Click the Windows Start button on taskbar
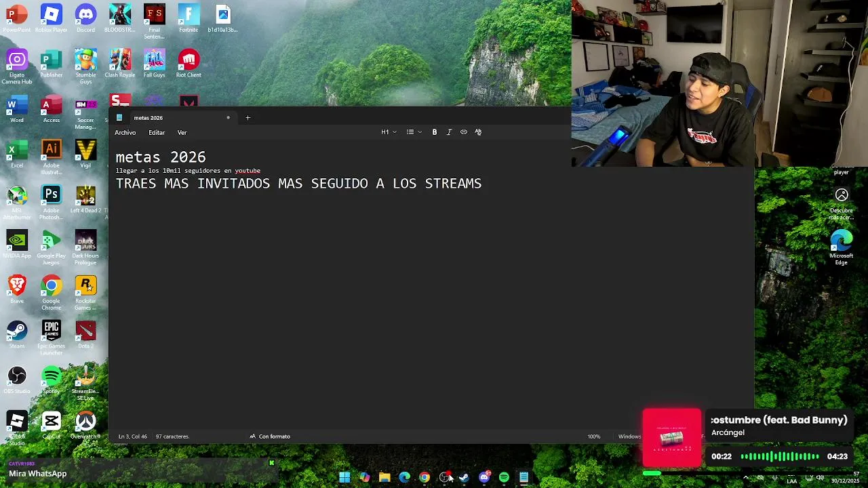Viewport: 868px width, 488px height. (x=344, y=477)
